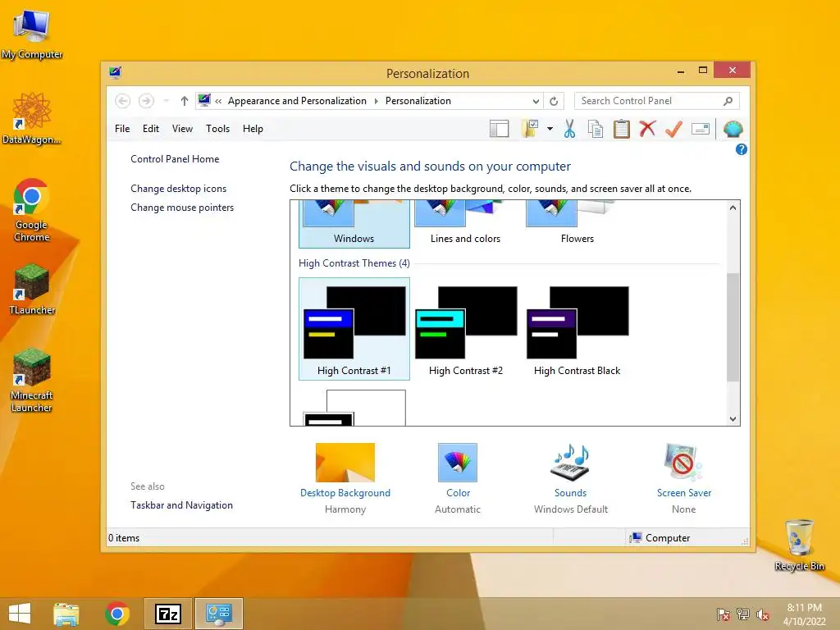Screen dimensions: 840x630
Task: Expand the folder options dropdown arrow
Action: click(x=550, y=129)
